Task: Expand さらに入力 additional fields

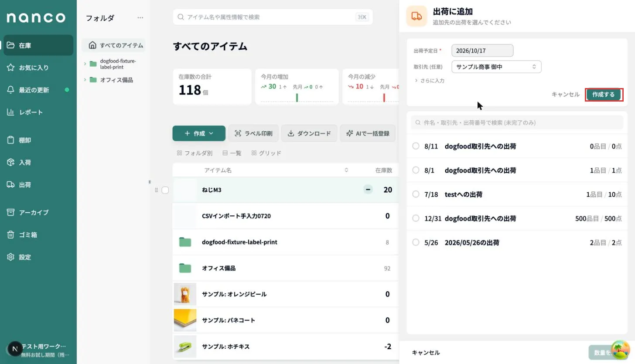Action: (429, 81)
